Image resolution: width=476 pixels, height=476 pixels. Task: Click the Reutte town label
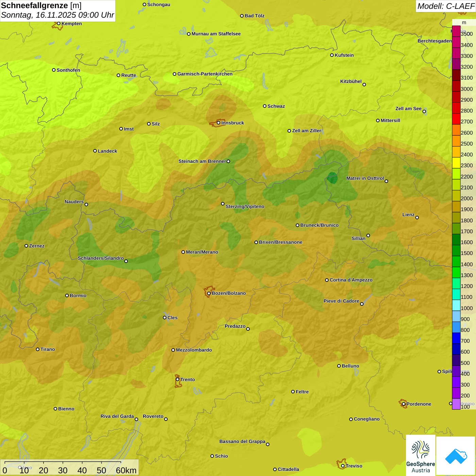129,75
